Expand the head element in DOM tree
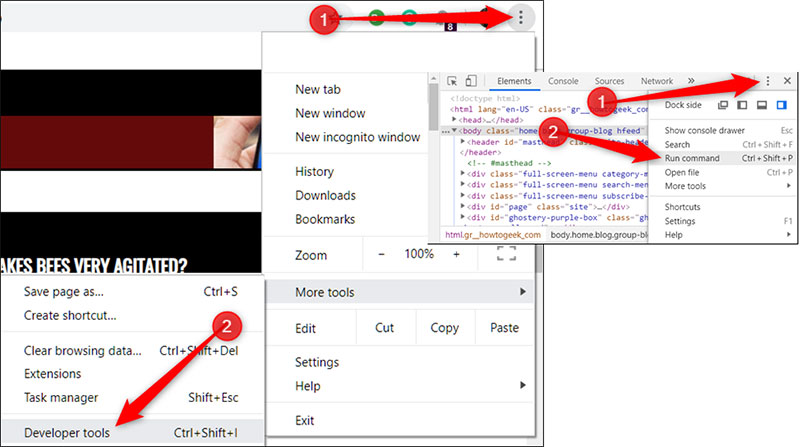 [x=456, y=119]
